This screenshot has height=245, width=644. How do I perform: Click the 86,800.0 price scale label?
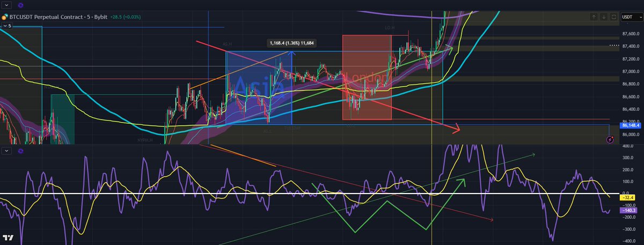point(631,84)
